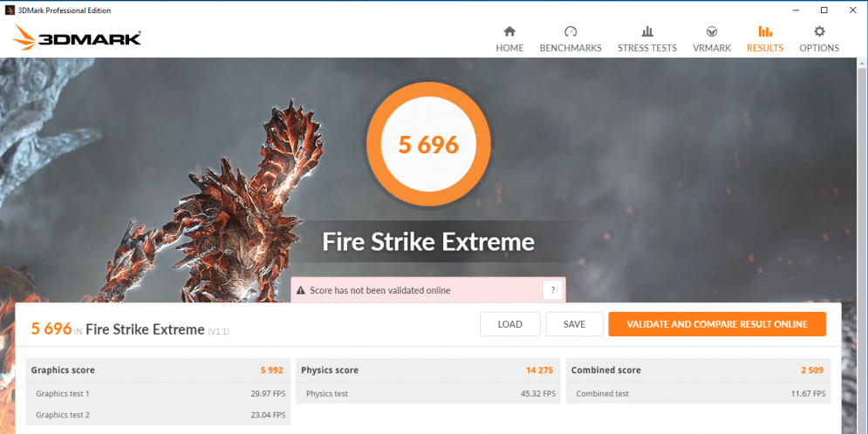The image size is (868, 434).
Task: Close the 3DMark window
Action: 853,10
